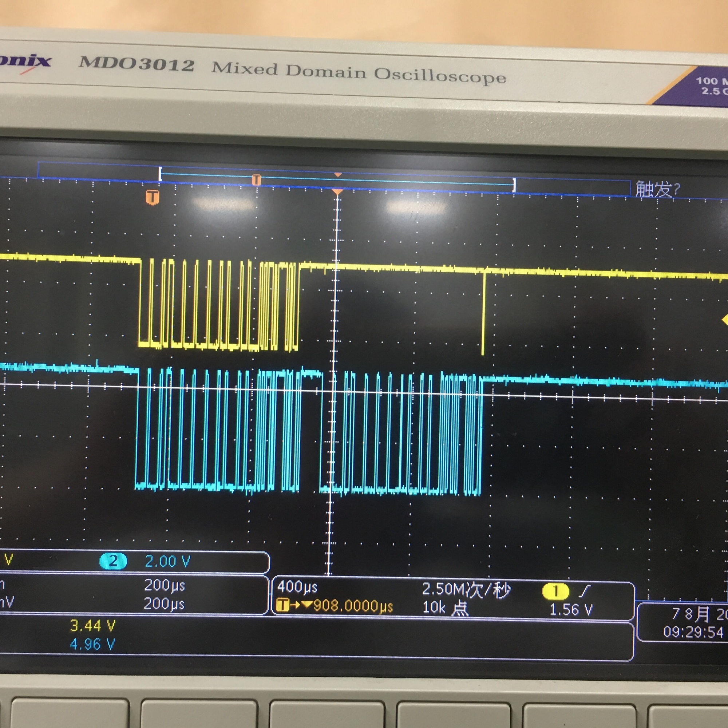Click the 09:29:54 clock readout
Screen dimensions: 728x728
click(x=693, y=632)
